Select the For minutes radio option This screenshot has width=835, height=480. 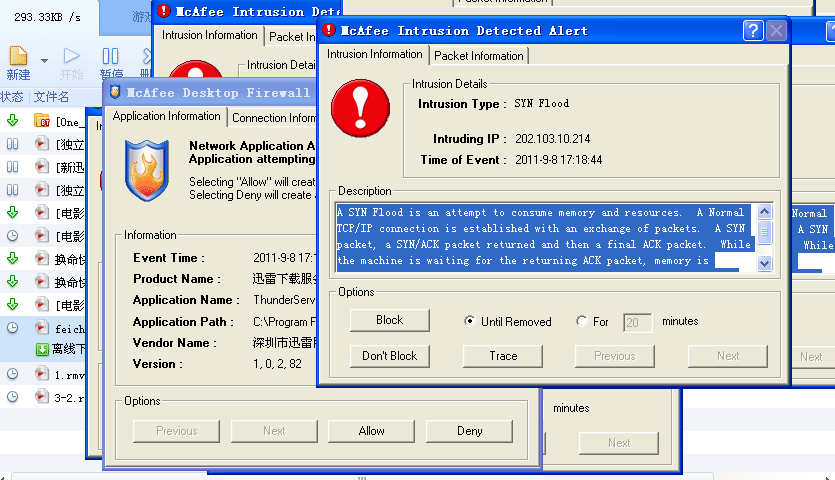tap(582, 321)
